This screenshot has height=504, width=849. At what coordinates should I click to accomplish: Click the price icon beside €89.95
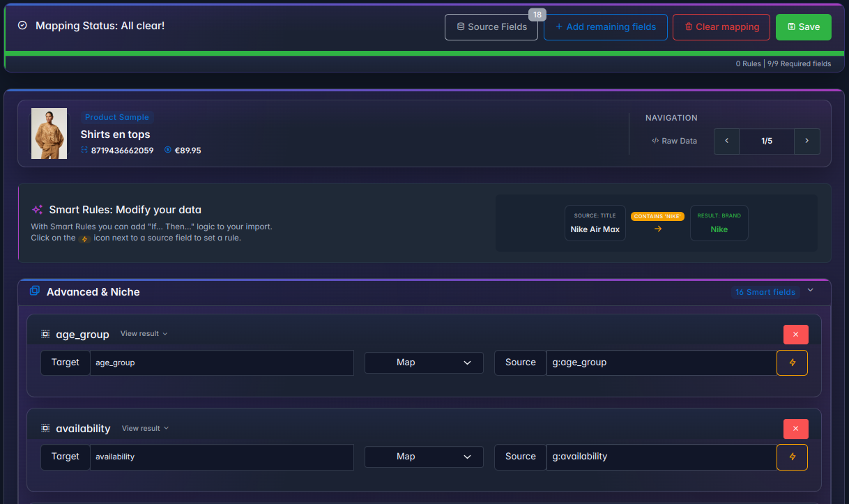(168, 150)
